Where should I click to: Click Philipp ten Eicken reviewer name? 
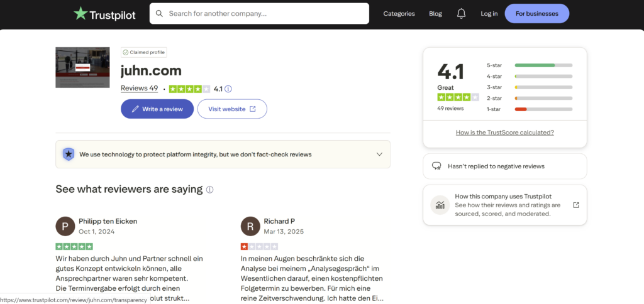click(x=108, y=221)
